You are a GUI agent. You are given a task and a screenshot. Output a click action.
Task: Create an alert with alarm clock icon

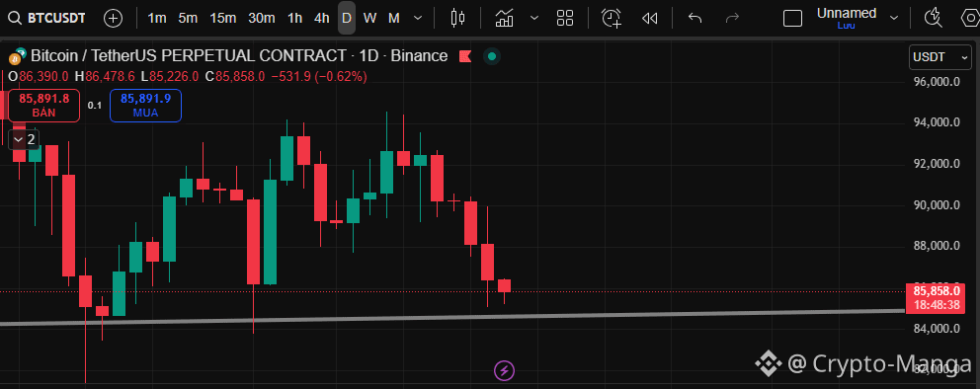[612, 18]
